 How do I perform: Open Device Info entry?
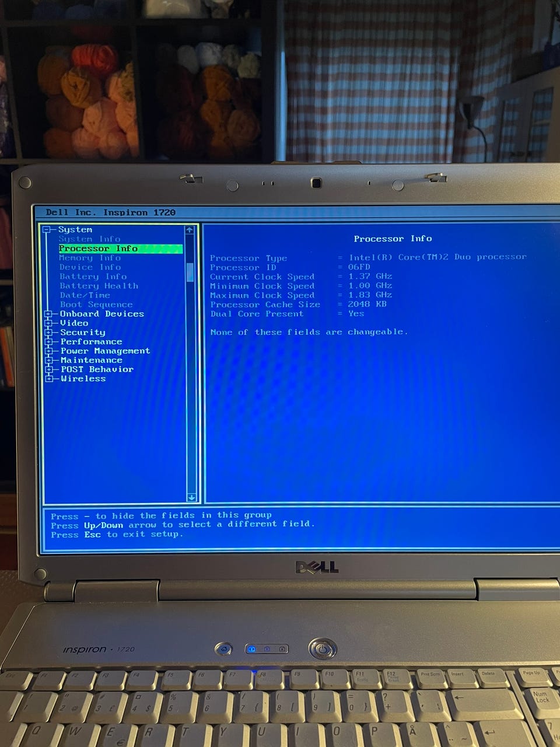(x=90, y=267)
